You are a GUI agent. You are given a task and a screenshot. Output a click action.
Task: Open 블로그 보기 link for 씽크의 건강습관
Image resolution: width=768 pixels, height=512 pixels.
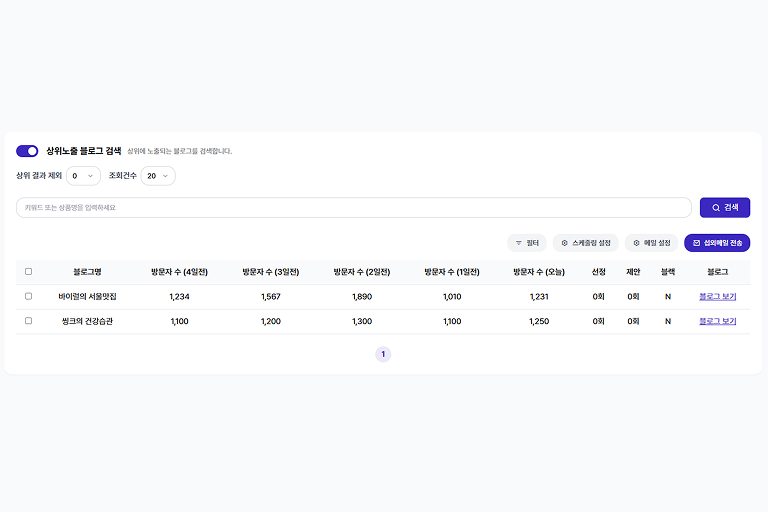[718, 321]
